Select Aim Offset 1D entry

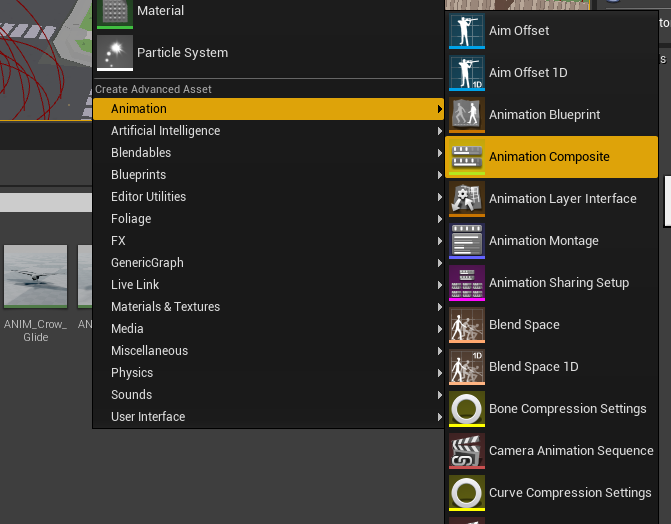click(551, 73)
